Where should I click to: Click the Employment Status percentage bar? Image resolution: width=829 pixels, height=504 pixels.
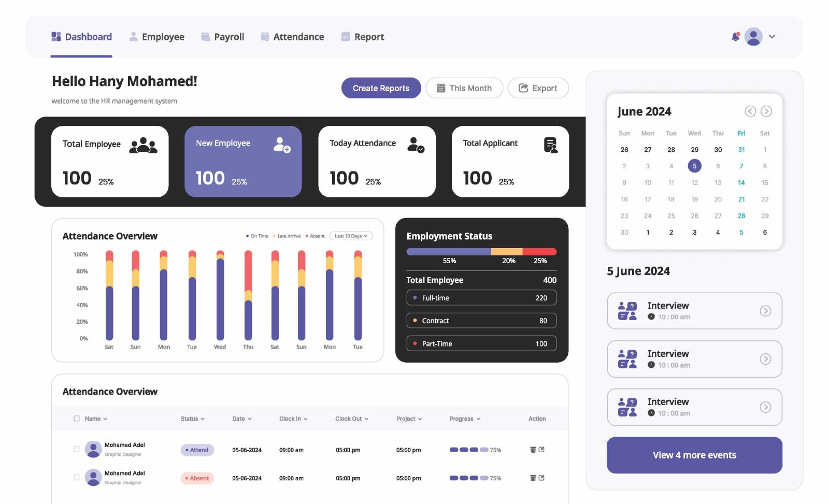tap(481, 252)
